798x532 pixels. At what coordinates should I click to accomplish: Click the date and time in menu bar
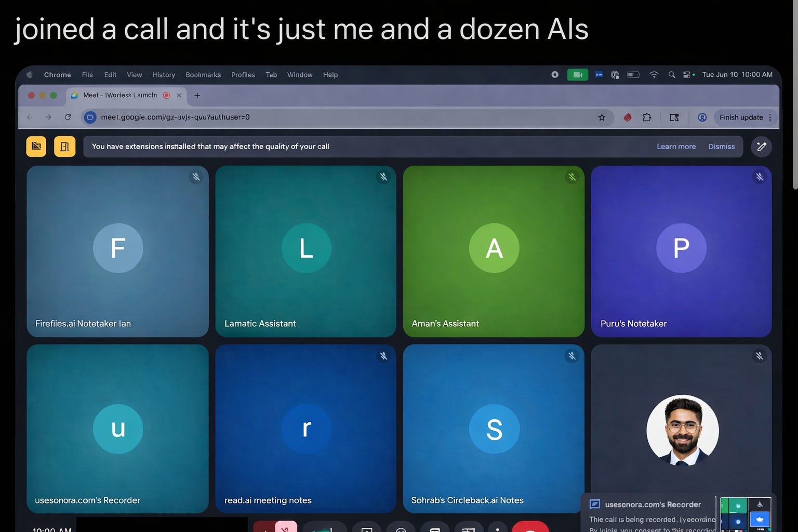737,75
